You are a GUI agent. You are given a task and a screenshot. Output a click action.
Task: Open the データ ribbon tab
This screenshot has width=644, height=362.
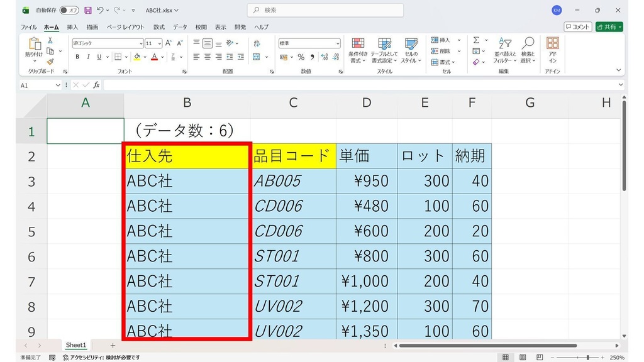point(181,27)
